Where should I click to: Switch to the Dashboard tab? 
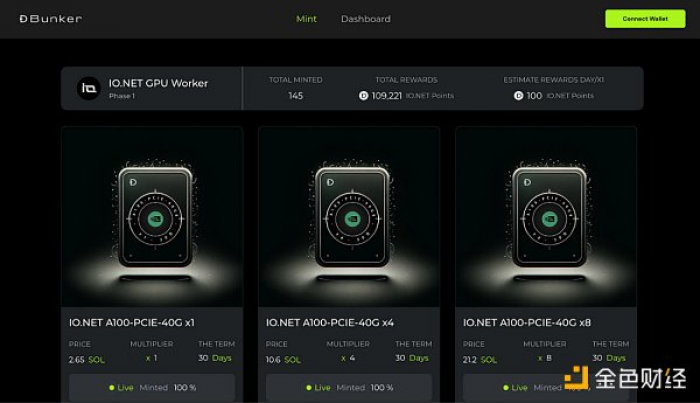pos(366,19)
